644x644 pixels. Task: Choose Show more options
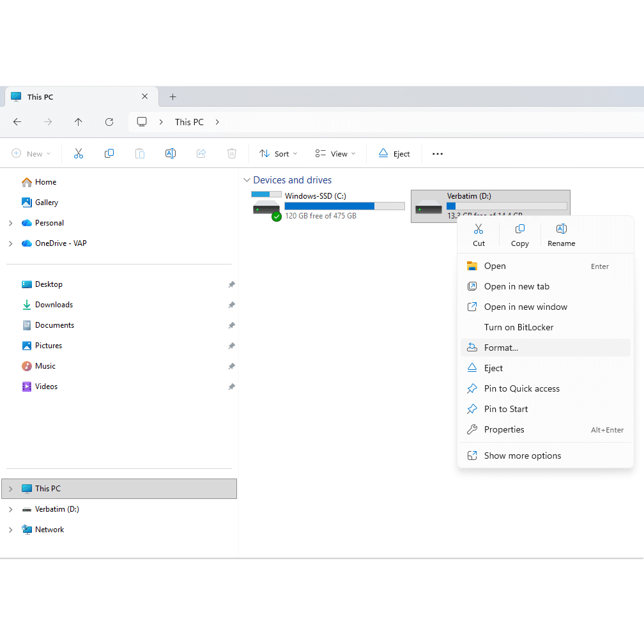click(x=546, y=456)
